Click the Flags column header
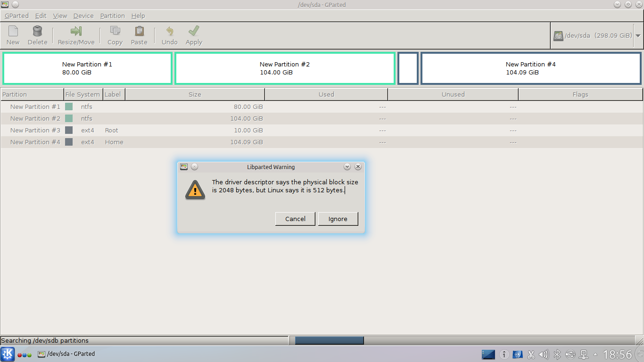Image resolution: width=644 pixels, height=362 pixels. coord(580,94)
